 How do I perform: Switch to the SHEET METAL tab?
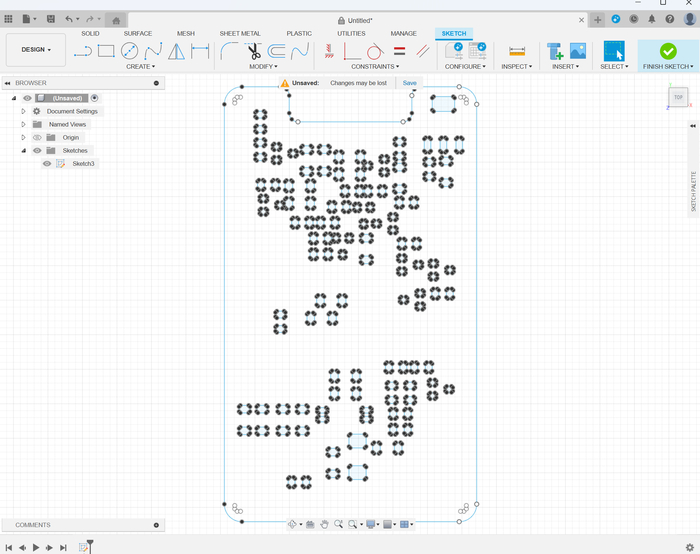tap(240, 33)
